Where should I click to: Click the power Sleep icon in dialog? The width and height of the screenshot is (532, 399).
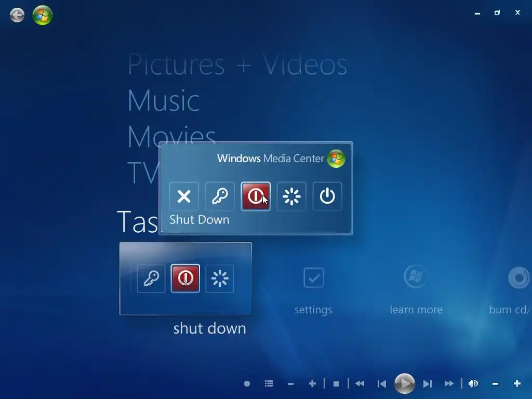[x=327, y=196]
